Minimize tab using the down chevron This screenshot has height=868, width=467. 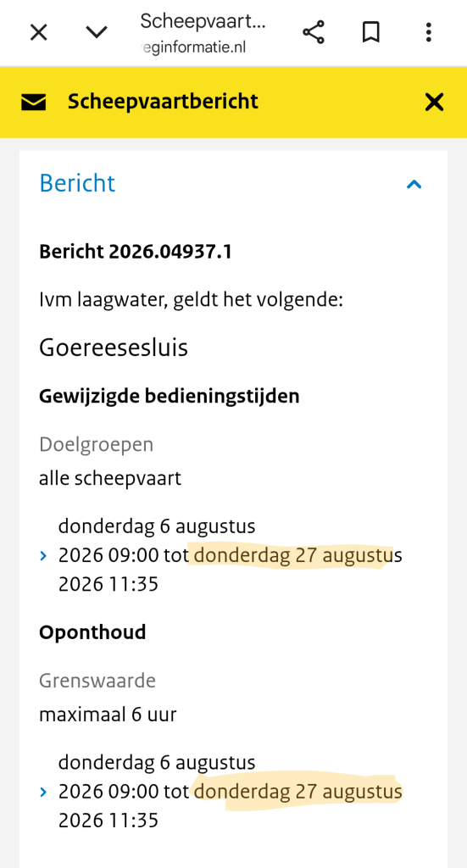pos(97,33)
